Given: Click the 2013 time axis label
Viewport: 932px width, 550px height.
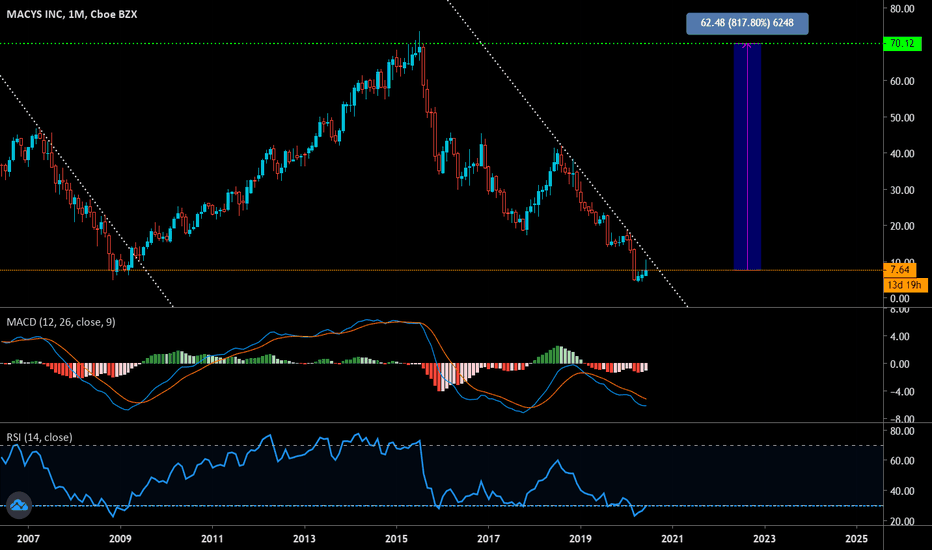Looking at the screenshot, I should pos(304,539).
